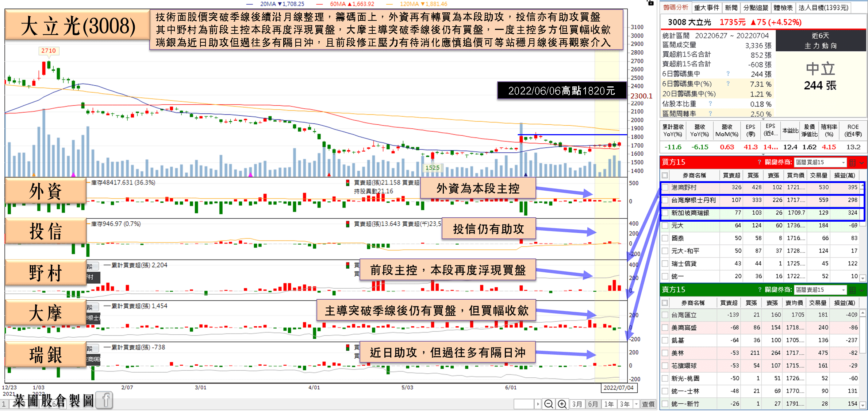Switch to 新聞 tab
Screen dimensions: 868x420
(x=731, y=7)
